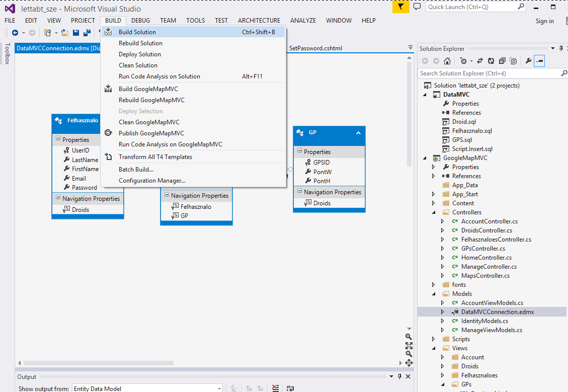The image size is (568, 392).
Task: Select DataMVCConnection.edmx in Solution Explorer
Action: pos(498,312)
